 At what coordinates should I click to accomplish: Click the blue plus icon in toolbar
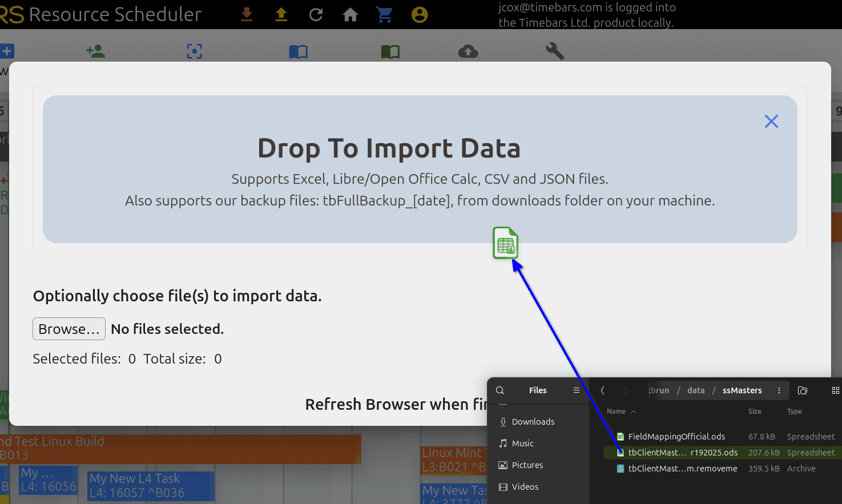pos(7,51)
